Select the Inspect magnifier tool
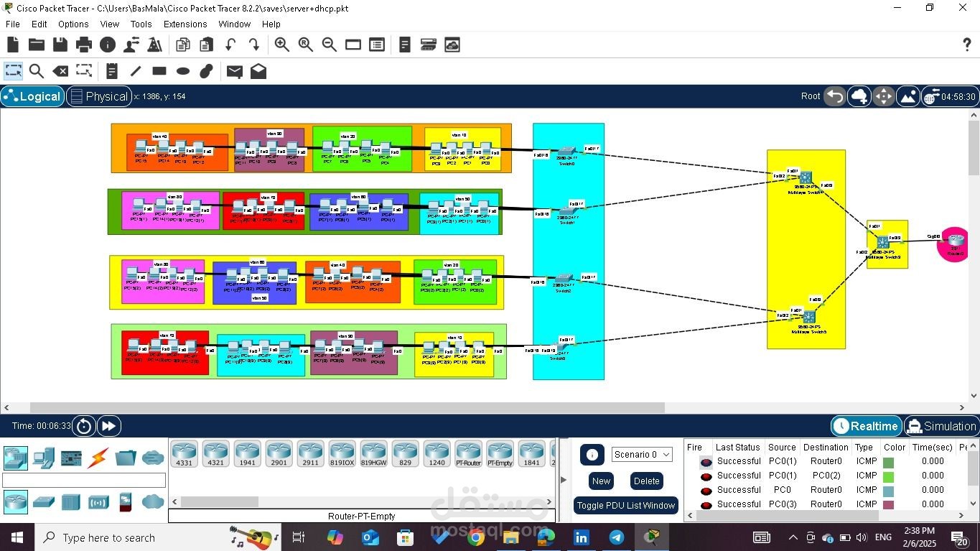The image size is (980, 551). tap(36, 70)
